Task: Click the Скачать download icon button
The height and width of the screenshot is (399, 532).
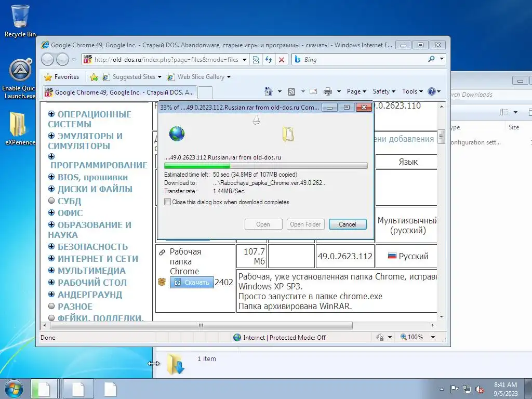Action: click(x=192, y=282)
